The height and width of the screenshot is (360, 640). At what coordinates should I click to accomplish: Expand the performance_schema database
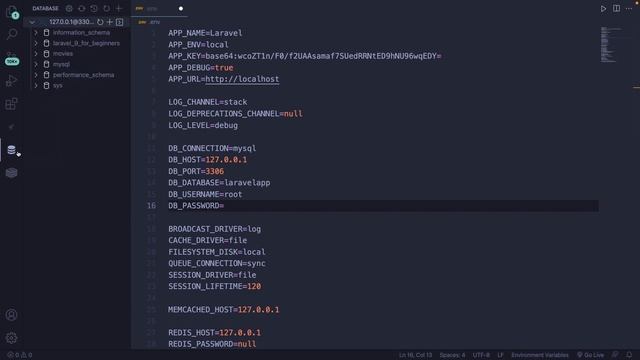pyautogui.click(x=36, y=75)
